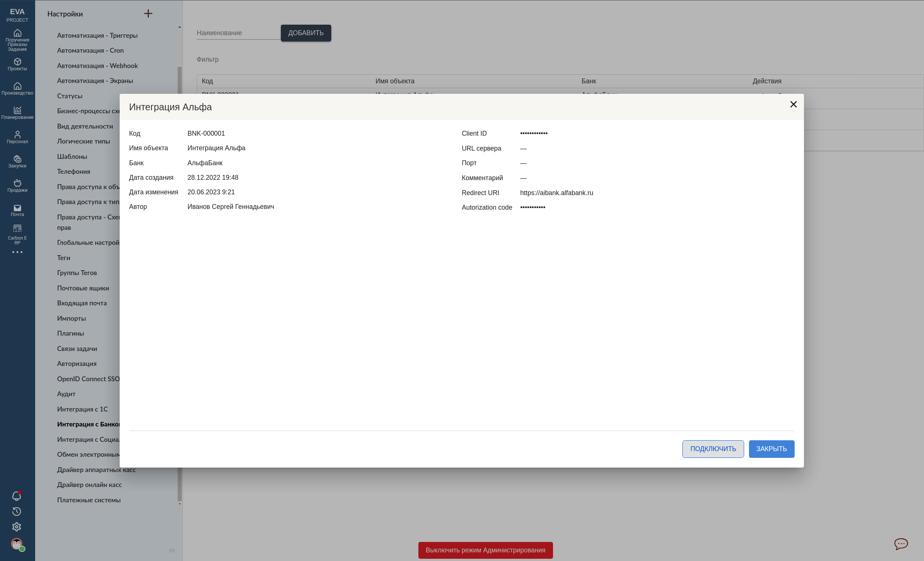Open Почтовые ящики item
Viewport: 924px width, 561px height.
[x=83, y=288]
